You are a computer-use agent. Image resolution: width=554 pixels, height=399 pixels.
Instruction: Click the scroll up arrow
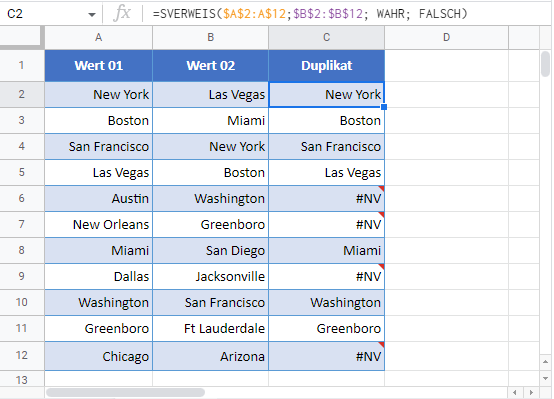(x=545, y=362)
